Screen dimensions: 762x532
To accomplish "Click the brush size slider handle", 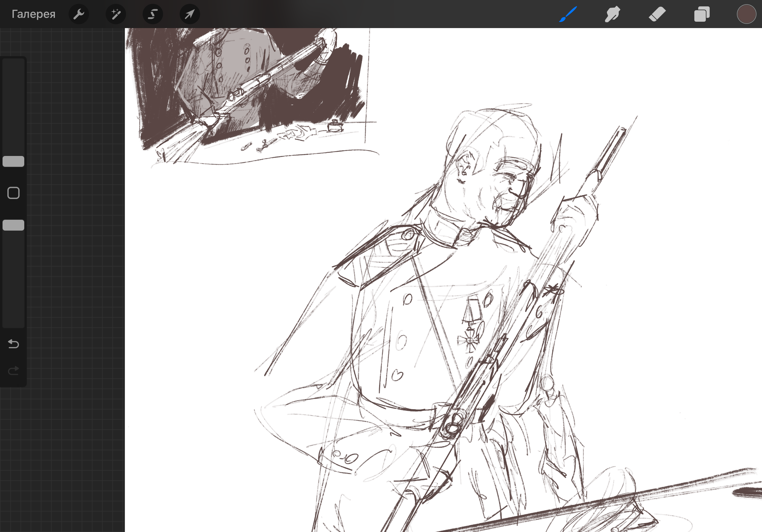I will 13,161.
